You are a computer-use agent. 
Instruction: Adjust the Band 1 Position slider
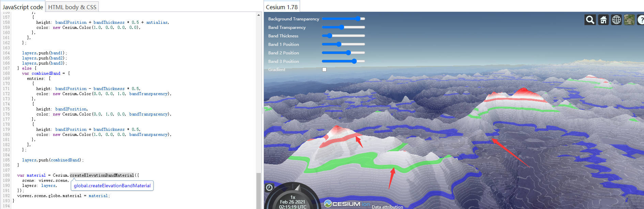pos(343,44)
